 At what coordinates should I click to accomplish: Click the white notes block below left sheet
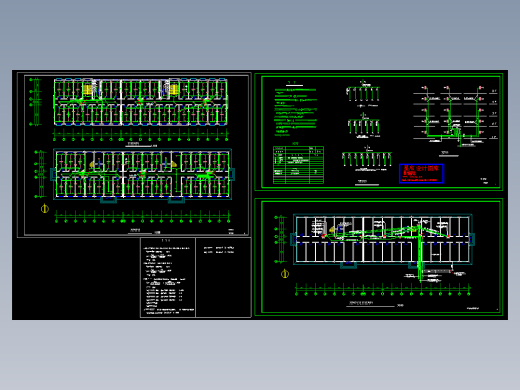168,278
